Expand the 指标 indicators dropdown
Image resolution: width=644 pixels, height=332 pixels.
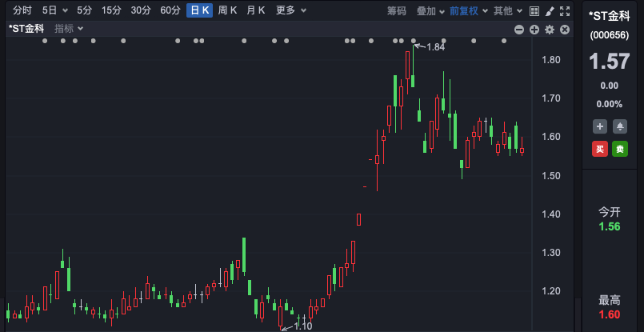point(69,29)
